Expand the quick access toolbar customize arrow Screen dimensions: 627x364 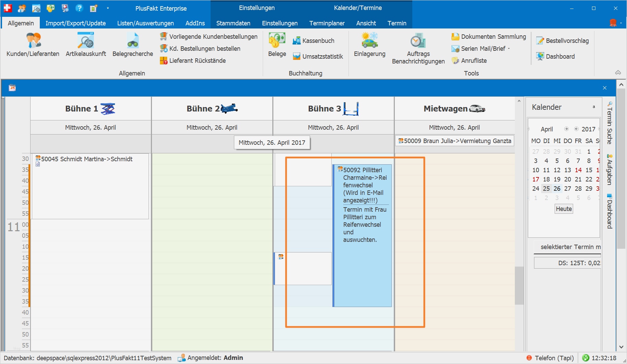click(x=108, y=8)
